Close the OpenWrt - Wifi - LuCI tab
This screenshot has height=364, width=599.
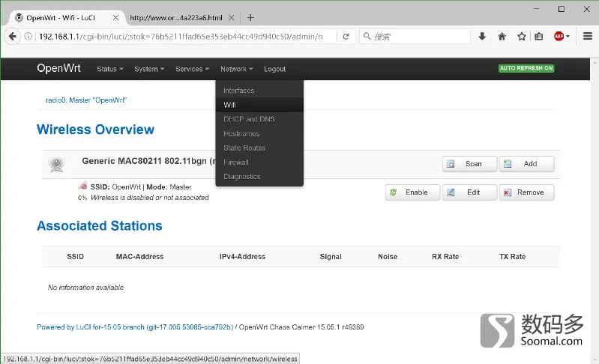(x=115, y=17)
